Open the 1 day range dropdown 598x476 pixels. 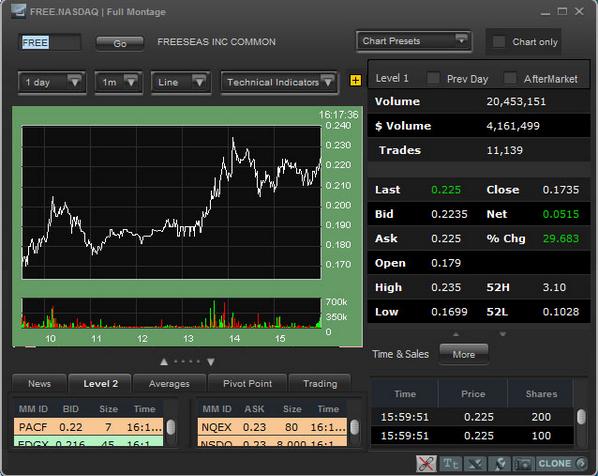click(51, 82)
